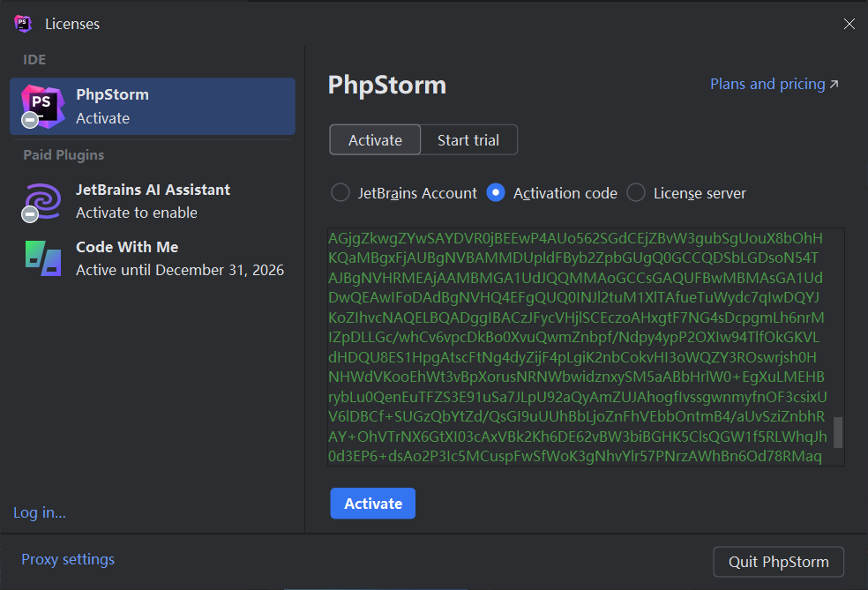Click the PhpStorm heading in right panel

pos(387,86)
